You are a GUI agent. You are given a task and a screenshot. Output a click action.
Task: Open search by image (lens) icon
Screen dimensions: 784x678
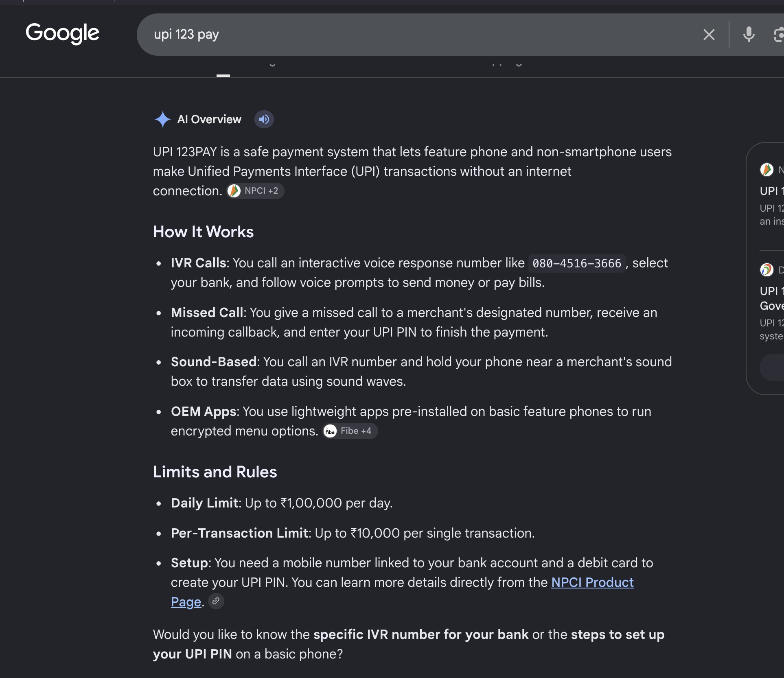click(779, 35)
